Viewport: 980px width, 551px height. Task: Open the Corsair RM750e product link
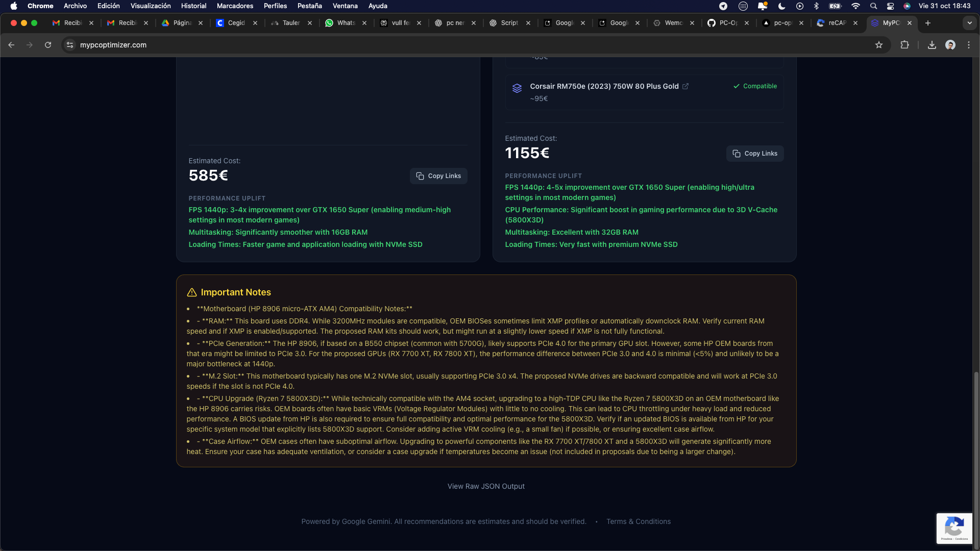[x=604, y=86]
